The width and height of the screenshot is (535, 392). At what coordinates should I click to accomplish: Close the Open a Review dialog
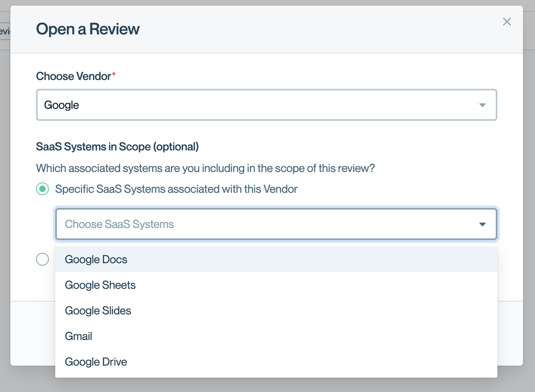click(507, 22)
